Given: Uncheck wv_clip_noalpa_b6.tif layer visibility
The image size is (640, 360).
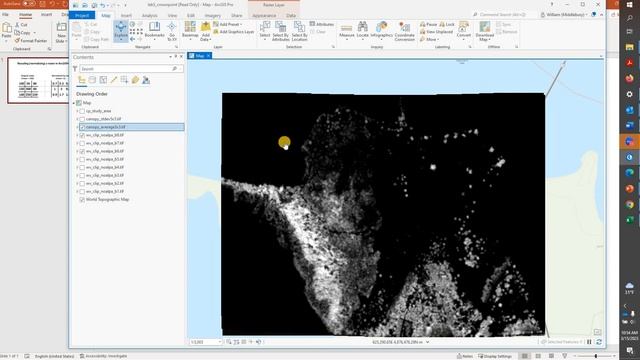Looking at the screenshot, I should 82,151.
